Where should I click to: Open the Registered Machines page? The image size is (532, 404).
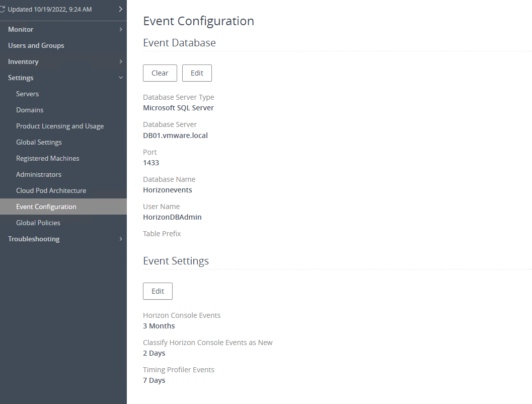click(x=47, y=158)
